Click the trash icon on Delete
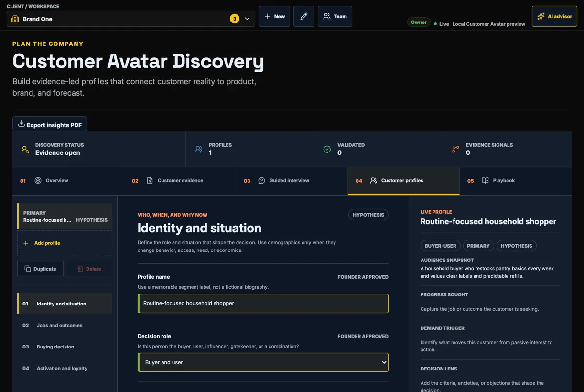The image size is (584, 392). [80, 269]
